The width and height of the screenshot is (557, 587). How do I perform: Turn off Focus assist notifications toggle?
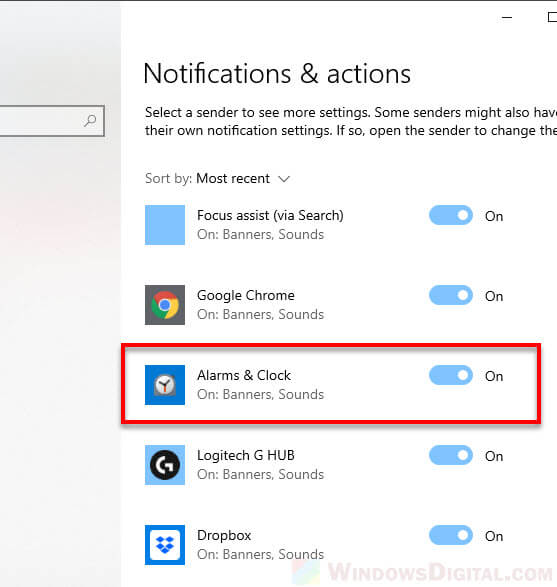451,215
